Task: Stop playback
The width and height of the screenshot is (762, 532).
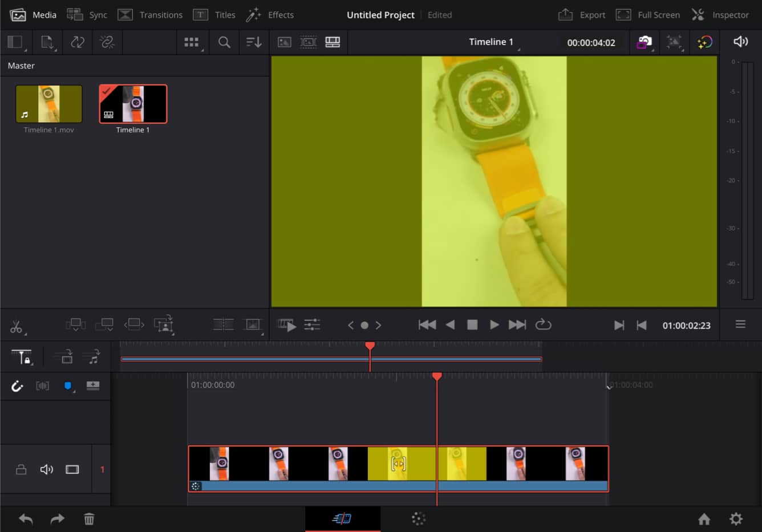Action: pos(472,324)
